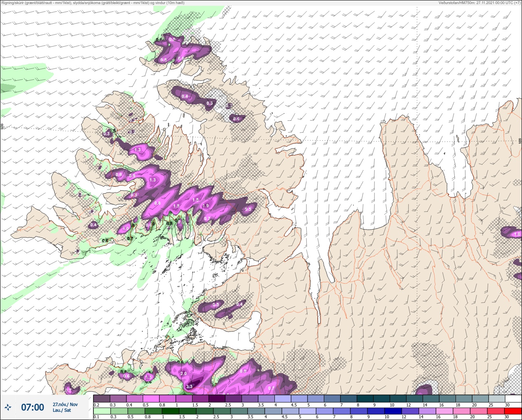Click the 07:00 forecast time display
The image size is (522, 420).
click(x=33, y=407)
